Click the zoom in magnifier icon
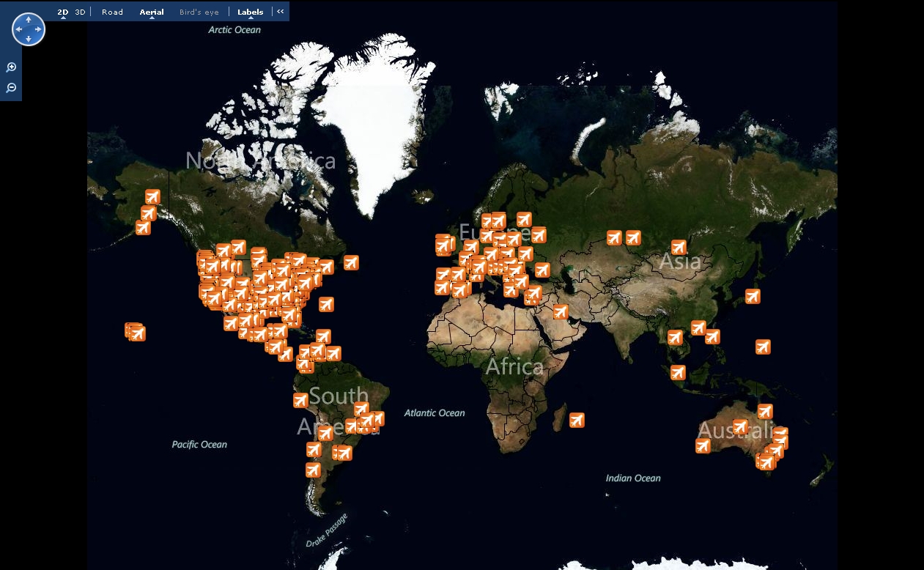 tap(11, 66)
